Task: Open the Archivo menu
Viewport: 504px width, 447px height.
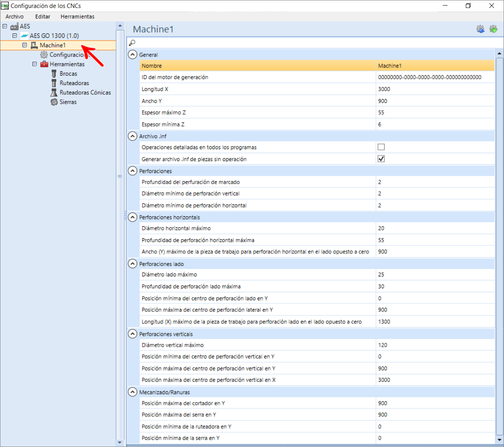Action: [15, 17]
